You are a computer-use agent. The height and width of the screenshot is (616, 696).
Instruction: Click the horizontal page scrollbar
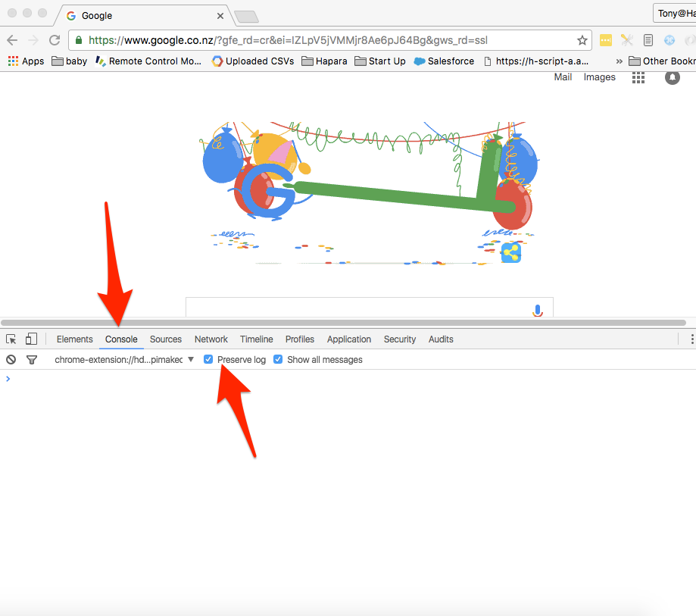344,323
